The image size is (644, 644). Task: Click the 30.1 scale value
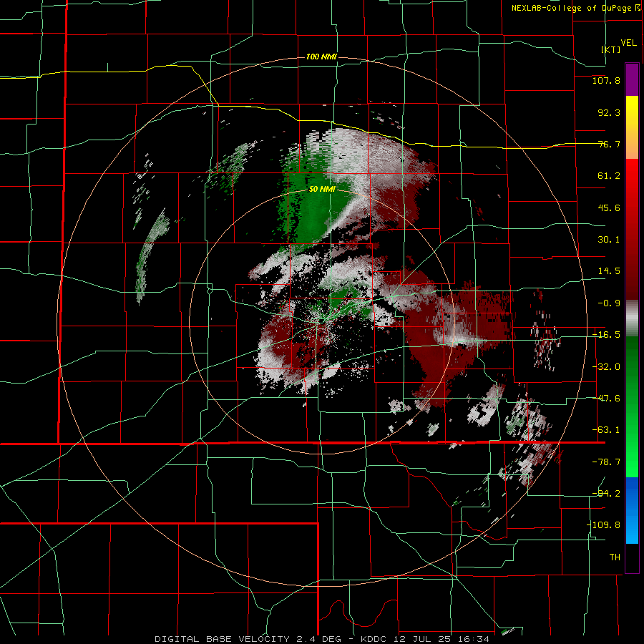[x=609, y=240]
